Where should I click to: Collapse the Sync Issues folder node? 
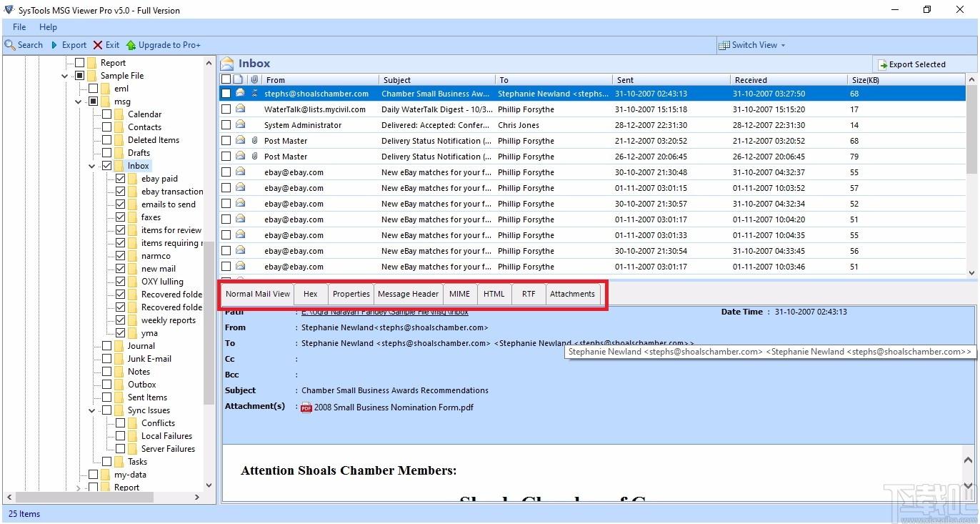coord(92,410)
